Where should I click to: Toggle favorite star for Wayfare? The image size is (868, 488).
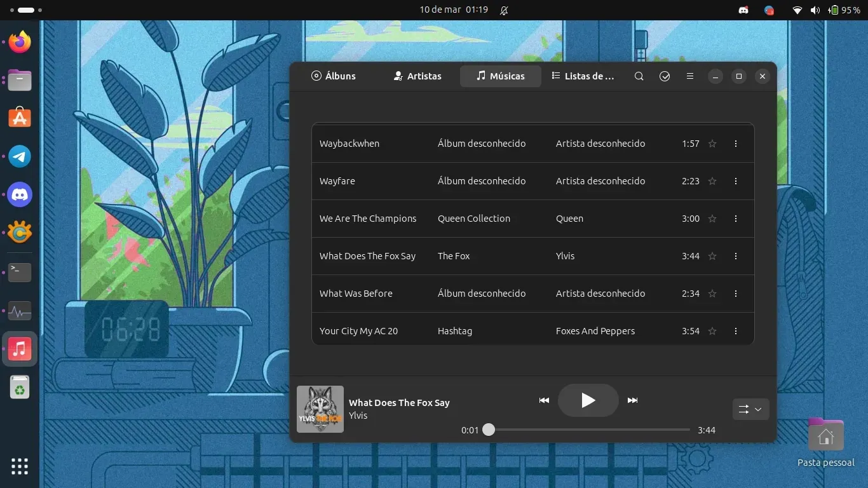712,181
